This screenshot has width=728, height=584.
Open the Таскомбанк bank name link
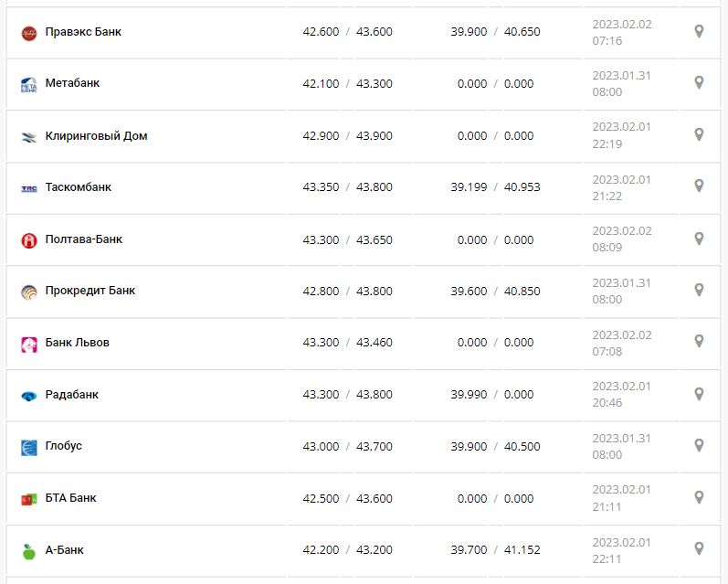click(79, 187)
